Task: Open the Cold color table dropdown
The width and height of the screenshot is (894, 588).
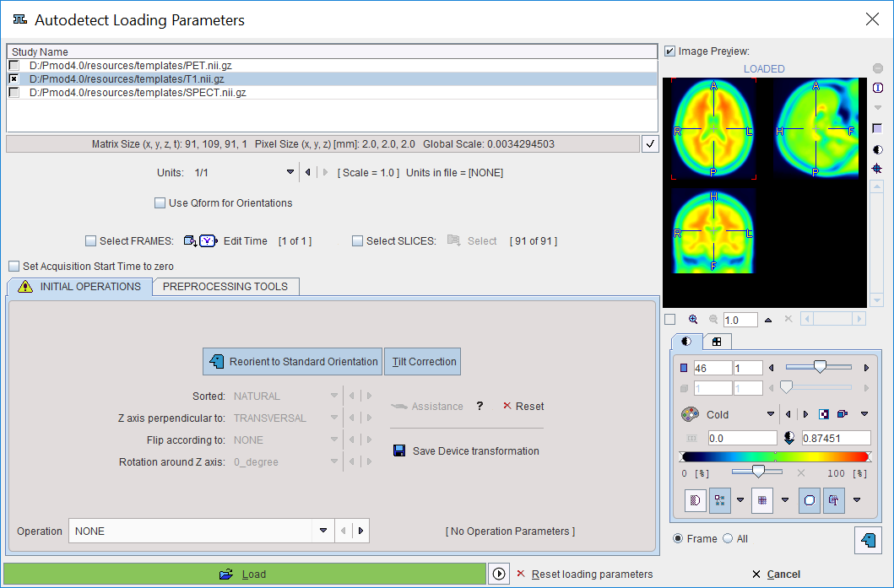Action: coord(771,414)
